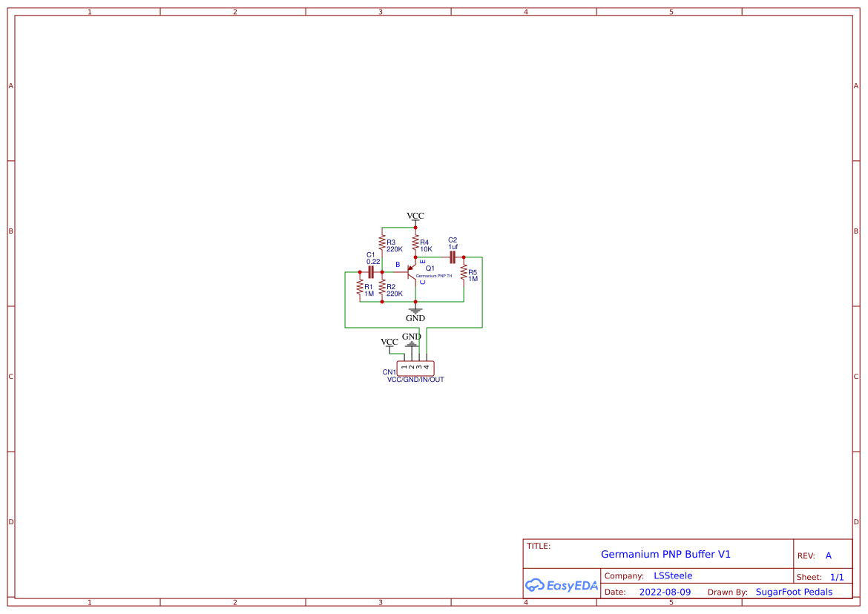Select the SugarFoot Pedals drawn-by text

tap(794, 592)
